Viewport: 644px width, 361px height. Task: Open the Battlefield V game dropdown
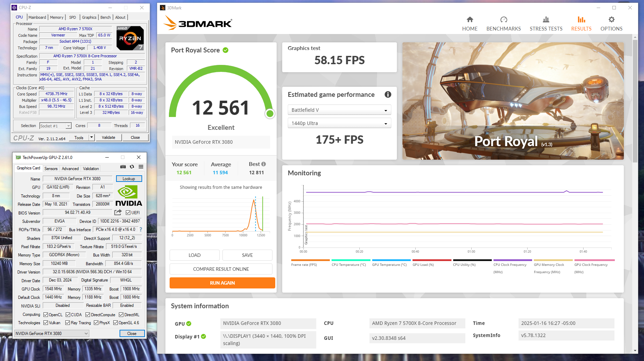pos(339,110)
